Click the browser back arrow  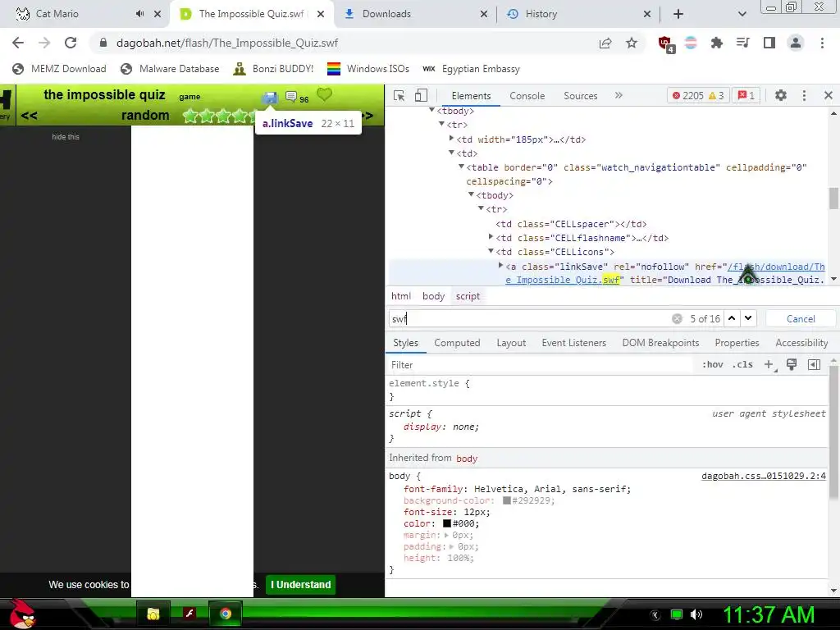pos(18,43)
